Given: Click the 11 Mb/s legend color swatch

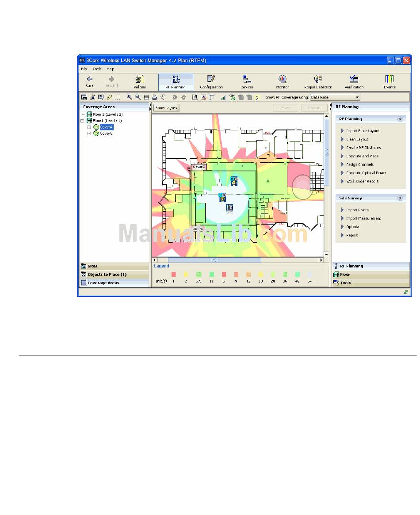Looking at the screenshot, I should pos(211,274).
